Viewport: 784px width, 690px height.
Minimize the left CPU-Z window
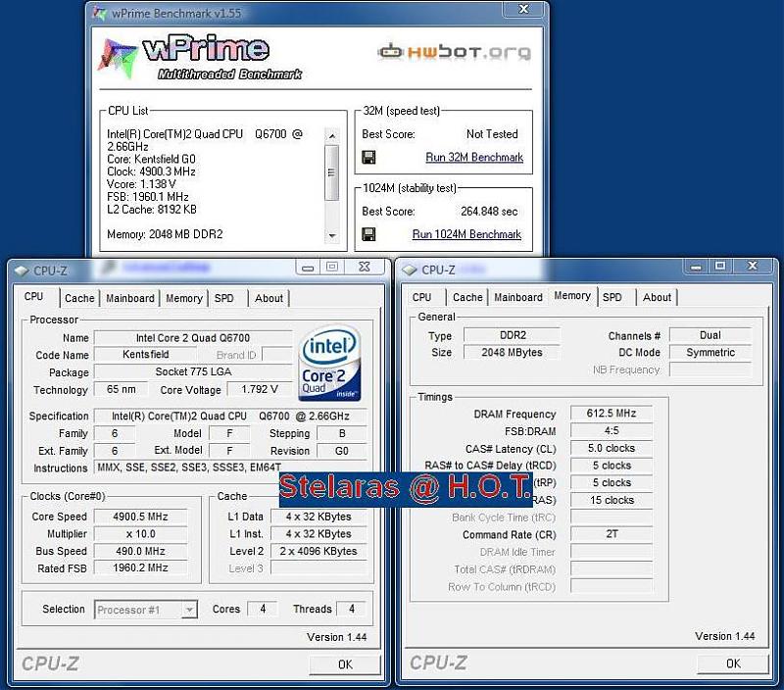coord(308,268)
